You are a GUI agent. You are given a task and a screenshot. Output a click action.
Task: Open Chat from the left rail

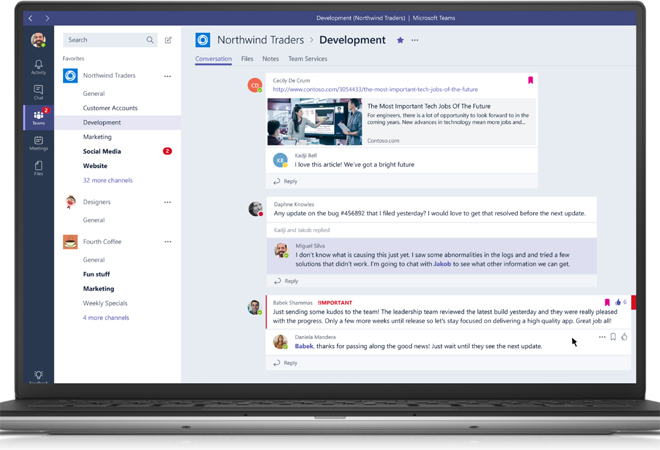tap(38, 92)
